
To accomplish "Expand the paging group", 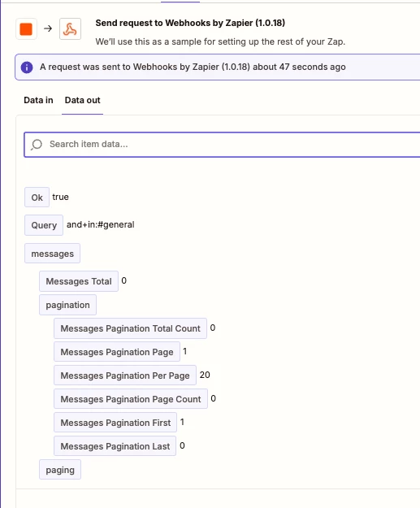I will pos(60,470).
